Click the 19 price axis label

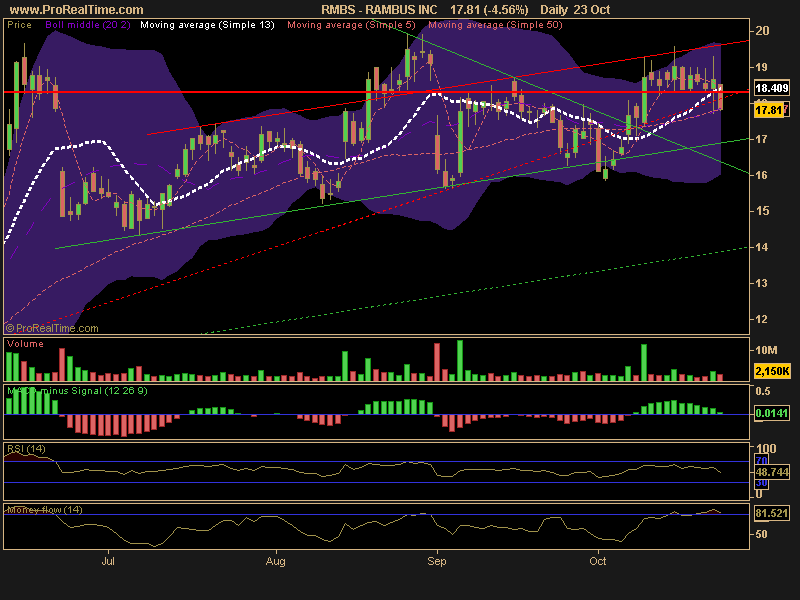(762, 67)
